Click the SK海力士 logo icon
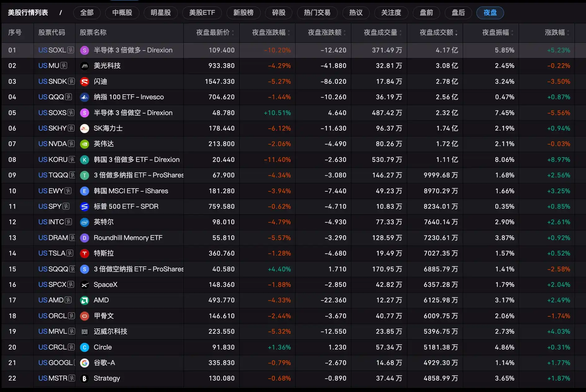Screen dimensions: 586x392 click(84, 128)
